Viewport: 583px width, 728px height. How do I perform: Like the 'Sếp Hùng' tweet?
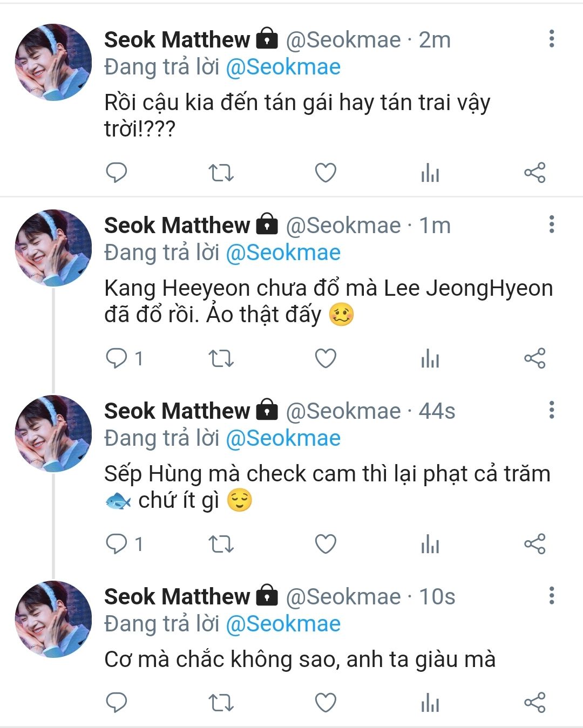(326, 544)
